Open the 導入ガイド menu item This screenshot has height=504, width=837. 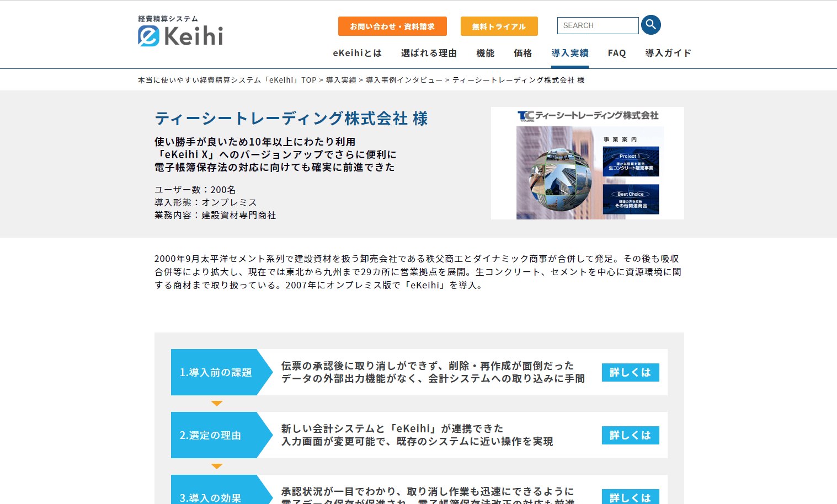tap(668, 53)
